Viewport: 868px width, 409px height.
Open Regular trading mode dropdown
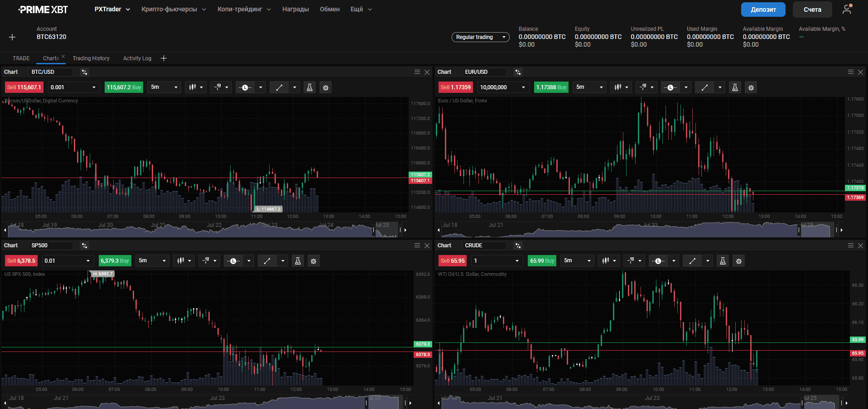[x=480, y=37]
